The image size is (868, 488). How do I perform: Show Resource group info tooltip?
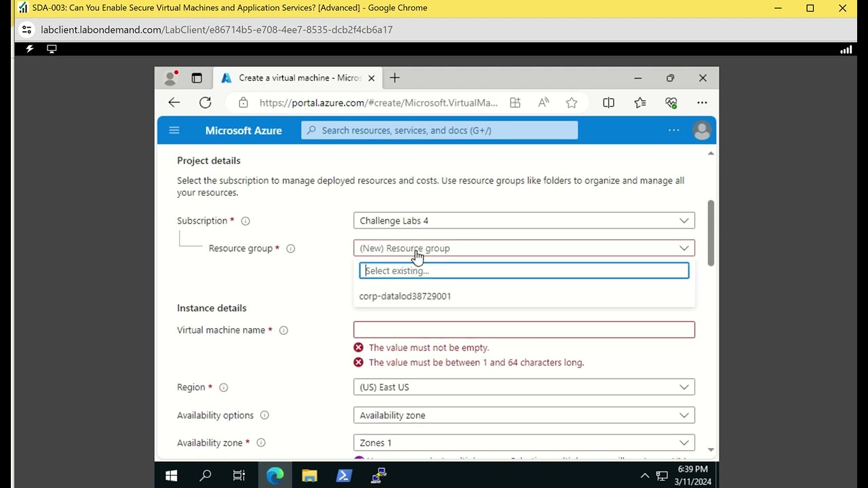(290, 249)
